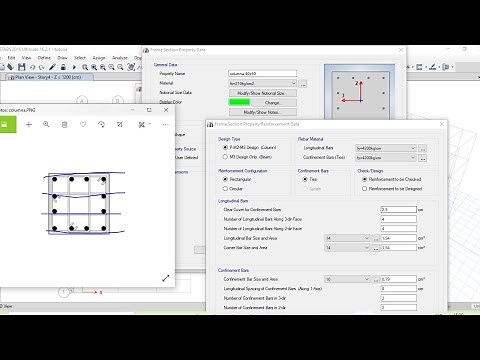Click the rotate icon in Photos toolbar
480x360 pixels.
point(101,124)
